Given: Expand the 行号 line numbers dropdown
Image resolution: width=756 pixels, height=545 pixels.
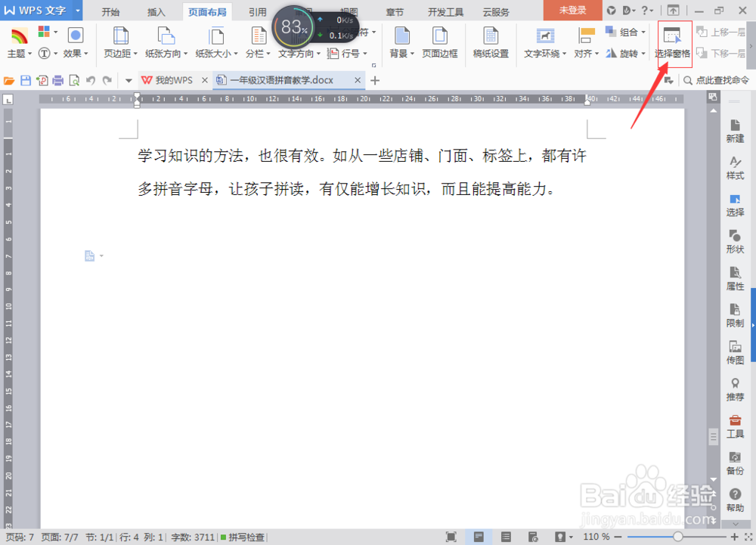Looking at the screenshot, I should (365, 54).
